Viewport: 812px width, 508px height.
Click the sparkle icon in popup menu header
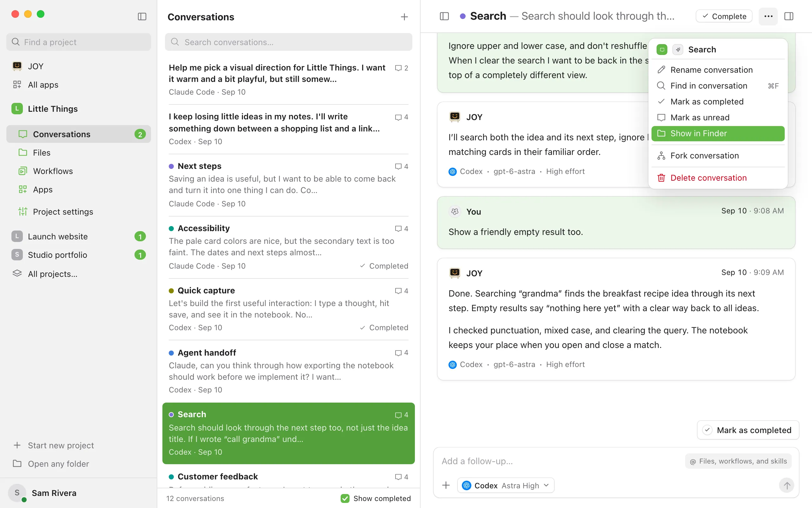[x=678, y=50]
